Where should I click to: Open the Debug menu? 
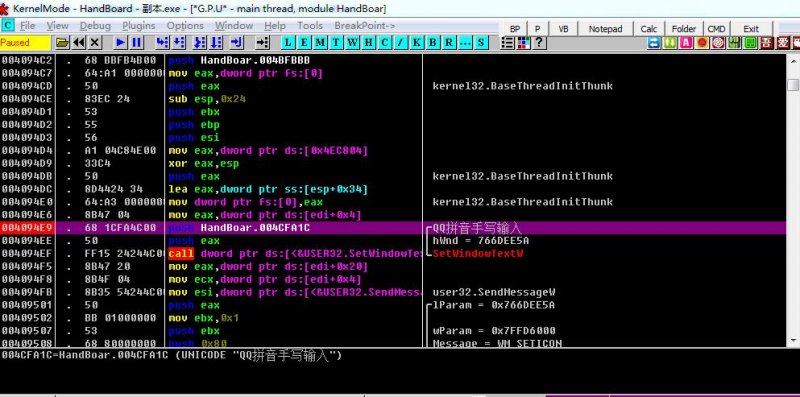click(x=95, y=26)
